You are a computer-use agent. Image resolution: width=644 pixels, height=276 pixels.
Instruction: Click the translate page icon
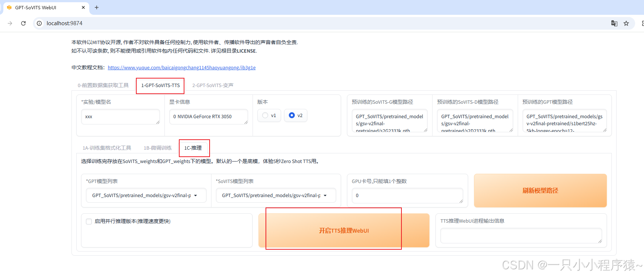click(x=614, y=23)
